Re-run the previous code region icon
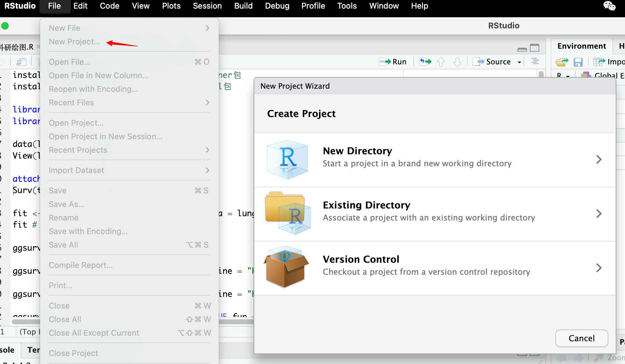625x364 pixels. [425, 62]
